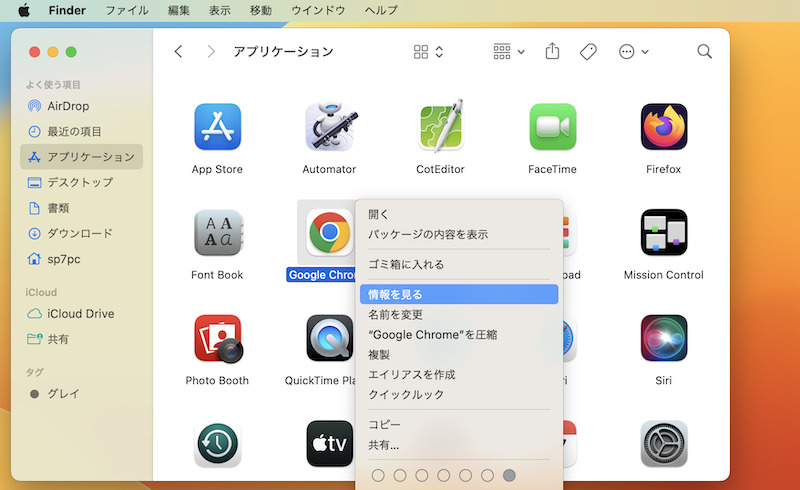Screen dimensions: 800x490
Task: Open the FaceTime app icon
Action: 552,128
